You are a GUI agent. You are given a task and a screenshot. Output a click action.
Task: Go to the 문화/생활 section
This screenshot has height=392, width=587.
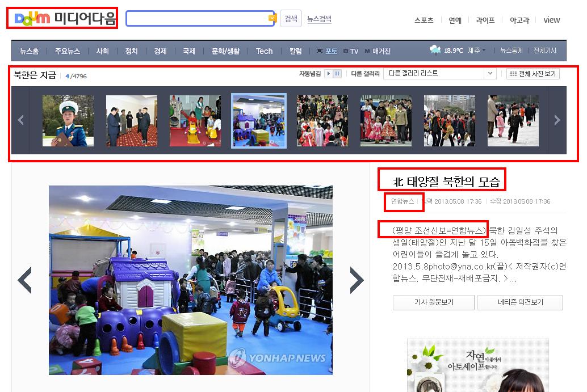click(x=225, y=51)
